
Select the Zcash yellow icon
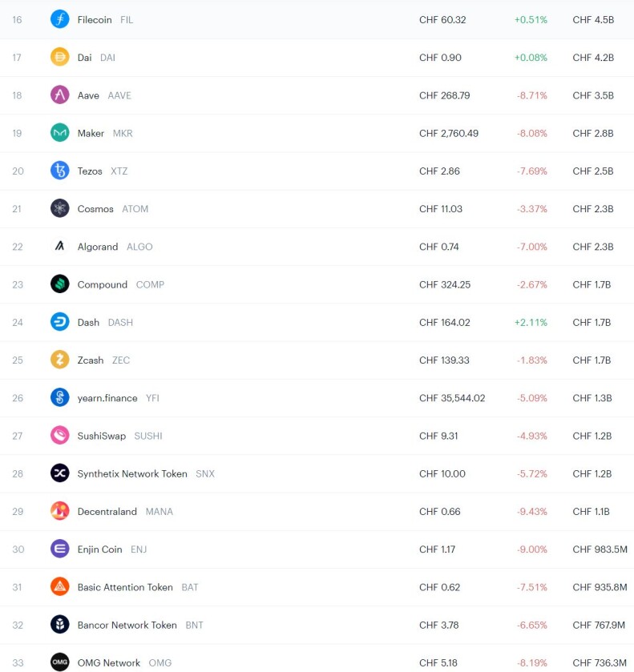[x=59, y=360]
